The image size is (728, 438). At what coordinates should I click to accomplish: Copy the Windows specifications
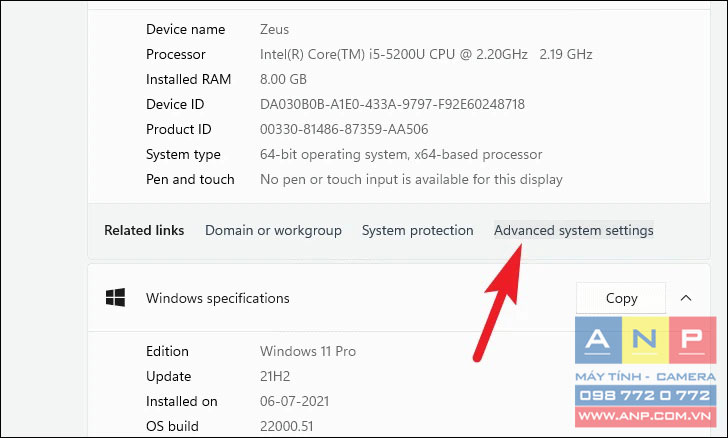621,298
